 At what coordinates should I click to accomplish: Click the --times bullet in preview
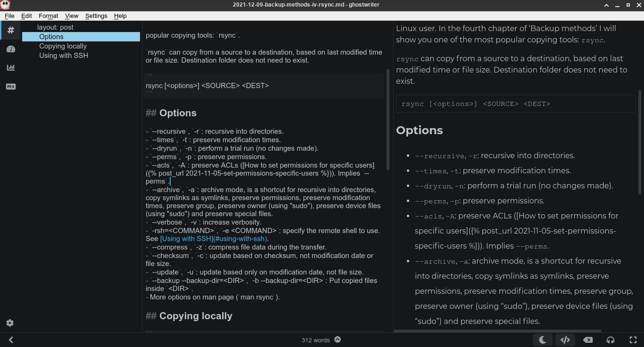[x=493, y=170]
